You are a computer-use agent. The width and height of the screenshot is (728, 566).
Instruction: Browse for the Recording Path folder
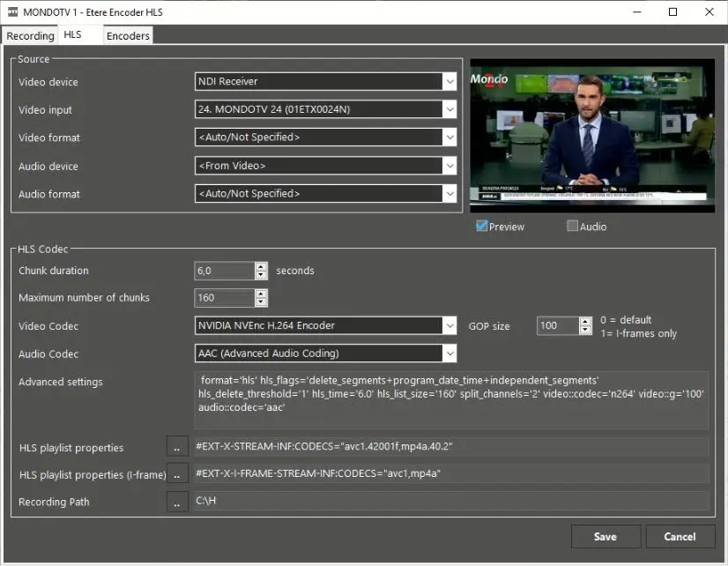(x=177, y=502)
